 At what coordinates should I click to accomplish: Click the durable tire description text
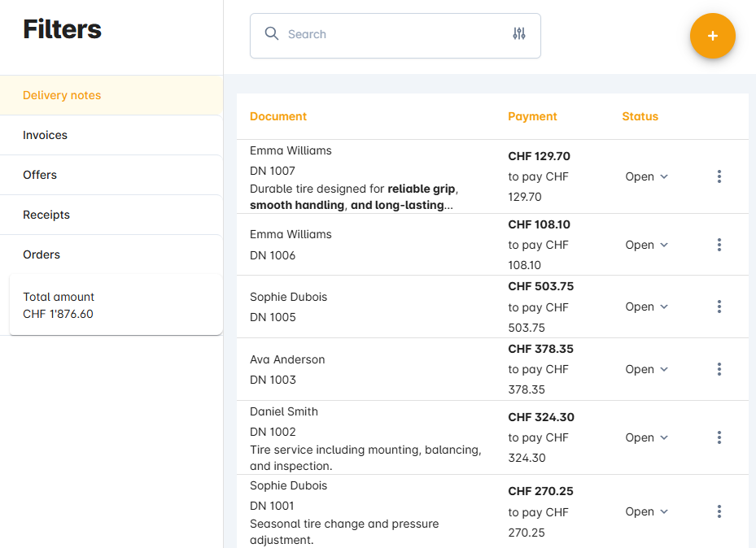[x=354, y=197]
